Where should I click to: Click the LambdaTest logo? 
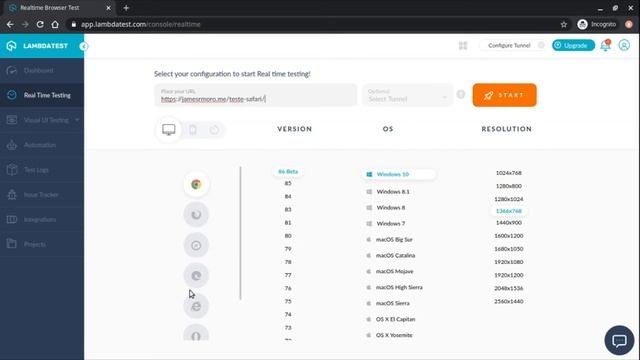tap(38, 46)
